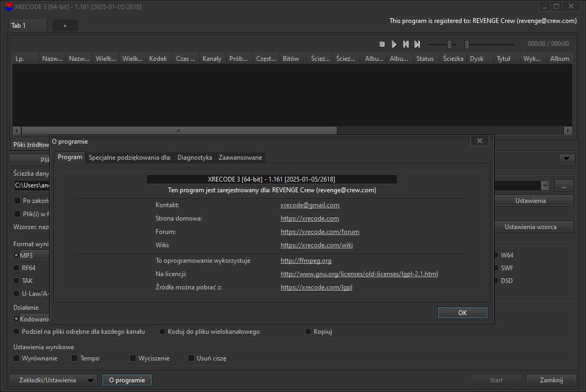586x392 pixels.
Task: Open the xrecode.com/lgpl source link
Action: pyautogui.click(x=317, y=287)
